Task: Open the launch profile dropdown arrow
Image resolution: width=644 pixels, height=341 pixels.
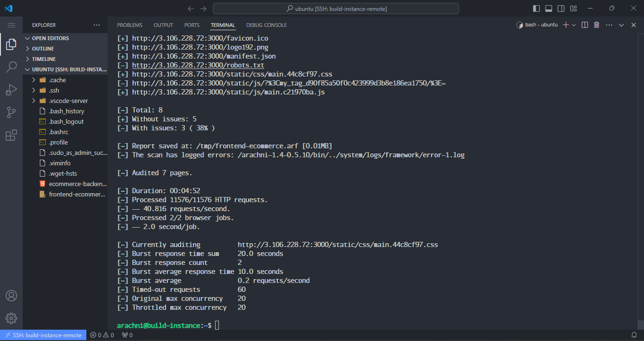Action: [574, 25]
